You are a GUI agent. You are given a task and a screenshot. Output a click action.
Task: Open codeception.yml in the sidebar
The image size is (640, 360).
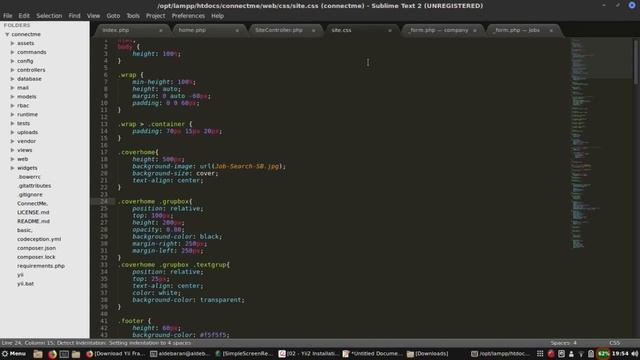(x=39, y=239)
